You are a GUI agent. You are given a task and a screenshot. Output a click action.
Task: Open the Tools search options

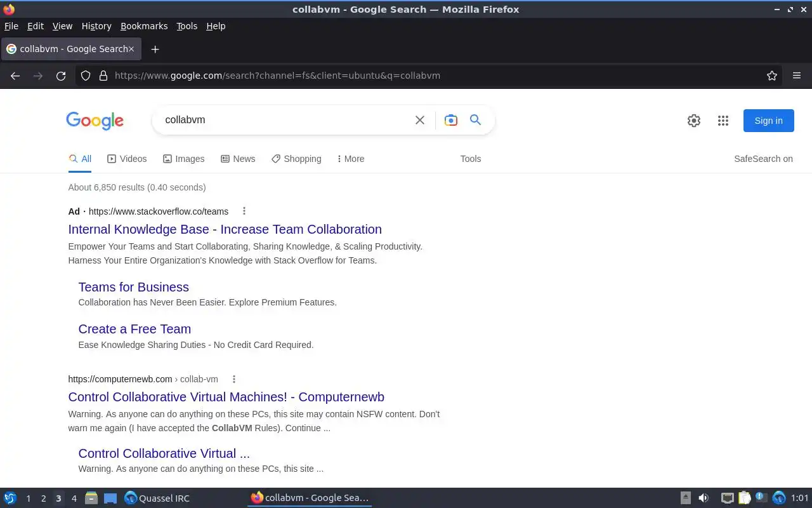(471, 159)
